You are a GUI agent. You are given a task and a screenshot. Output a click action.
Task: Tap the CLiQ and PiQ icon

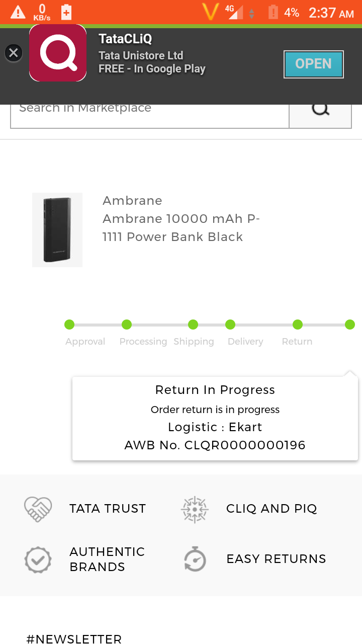(195, 509)
